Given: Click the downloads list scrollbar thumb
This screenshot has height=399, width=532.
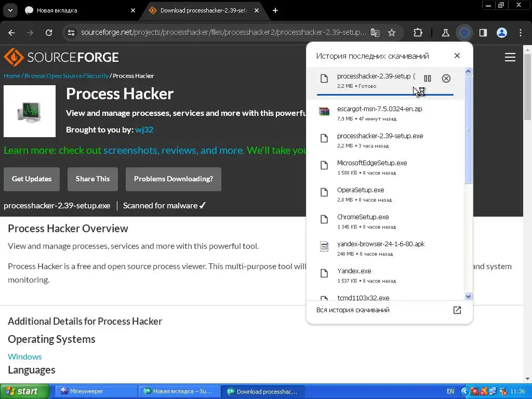Looking at the screenshot, I should 468,129.
